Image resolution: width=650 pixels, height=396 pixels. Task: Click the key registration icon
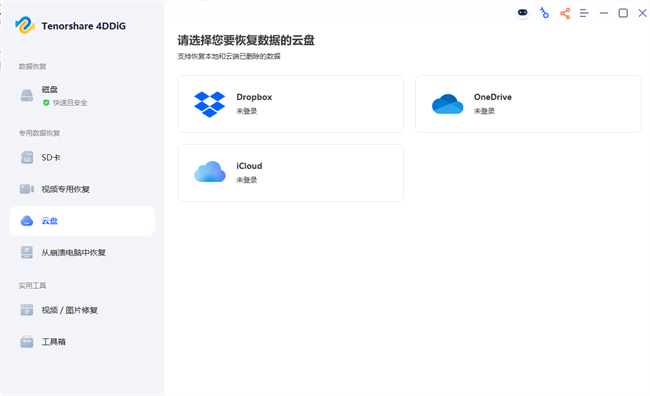click(x=544, y=13)
